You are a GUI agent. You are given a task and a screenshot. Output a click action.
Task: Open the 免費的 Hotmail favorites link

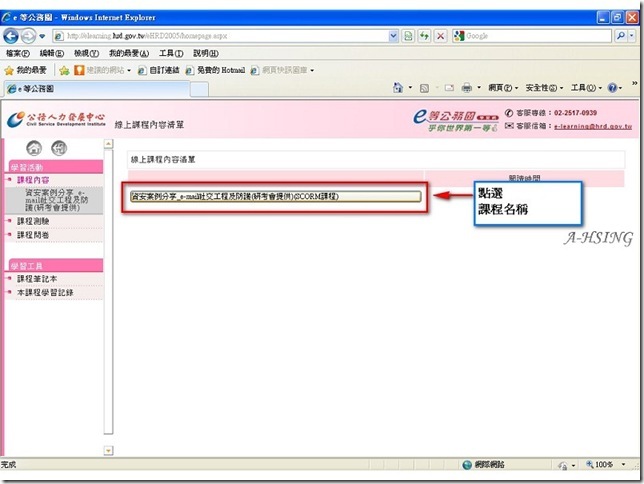click(215, 70)
